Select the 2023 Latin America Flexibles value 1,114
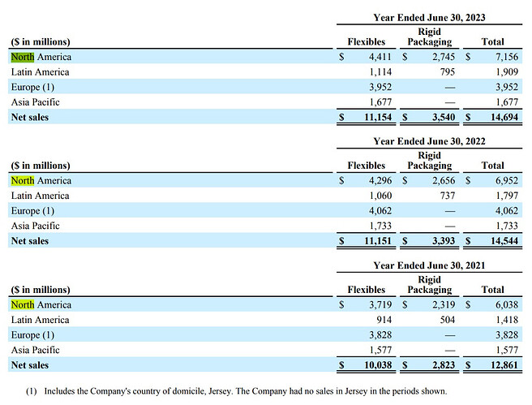 click(x=380, y=72)
